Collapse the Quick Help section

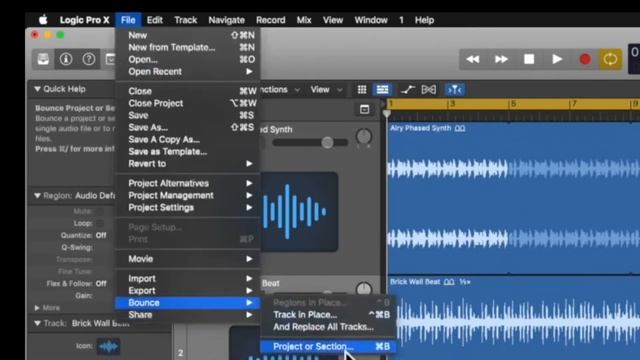[x=37, y=89]
